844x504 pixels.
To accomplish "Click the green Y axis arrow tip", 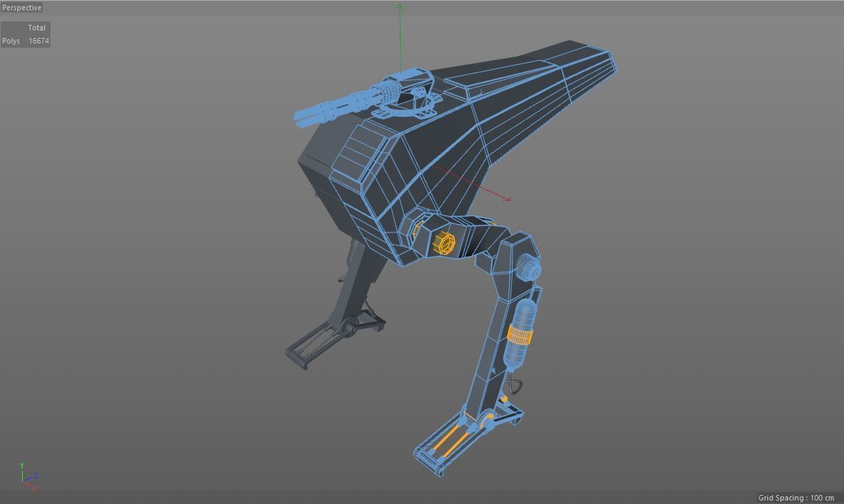I will pos(400,7).
